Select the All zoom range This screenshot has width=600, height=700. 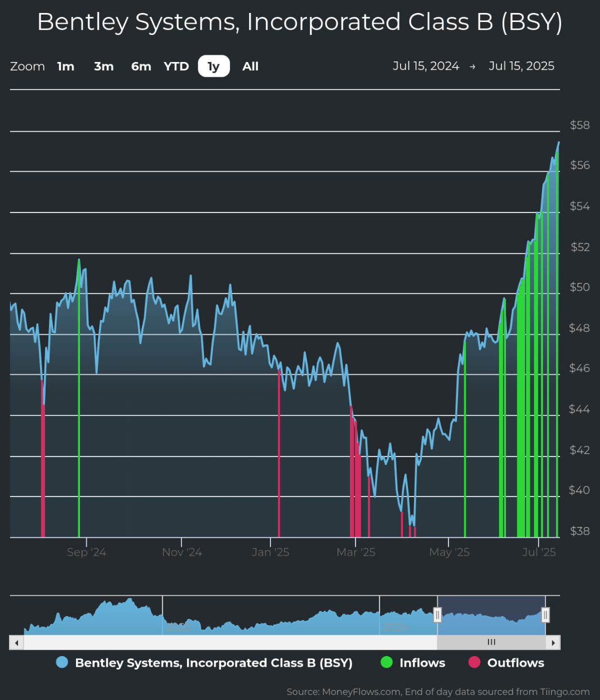point(250,67)
